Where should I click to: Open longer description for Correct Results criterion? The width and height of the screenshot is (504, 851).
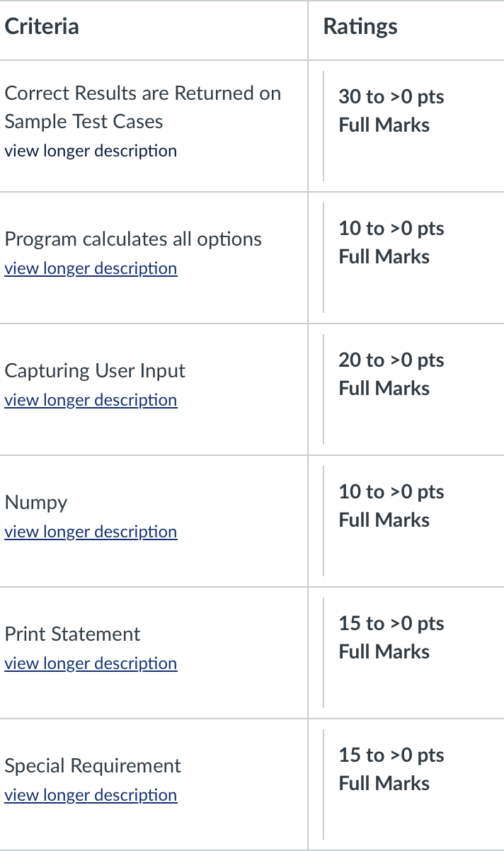click(91, 151)
